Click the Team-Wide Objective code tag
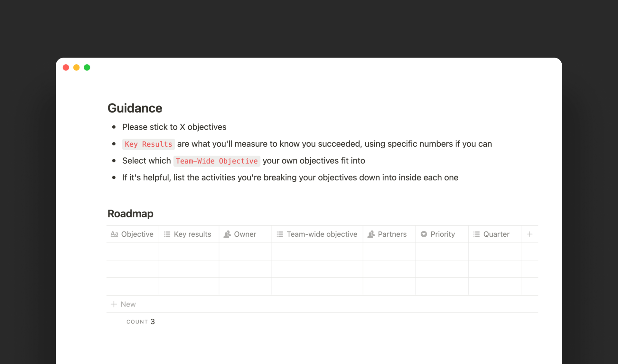 pos(217,161)
